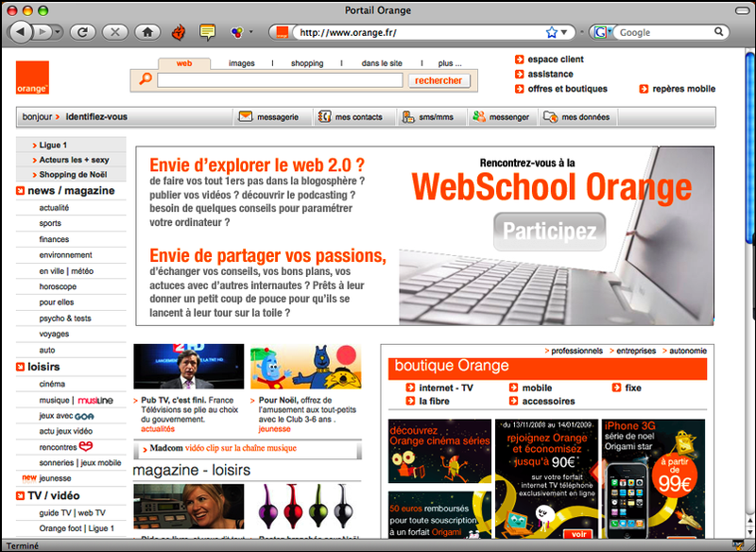Click the Stop loading X button
Image resolution: width=756 pixels, height=552 pixels.
coord(115,32)
